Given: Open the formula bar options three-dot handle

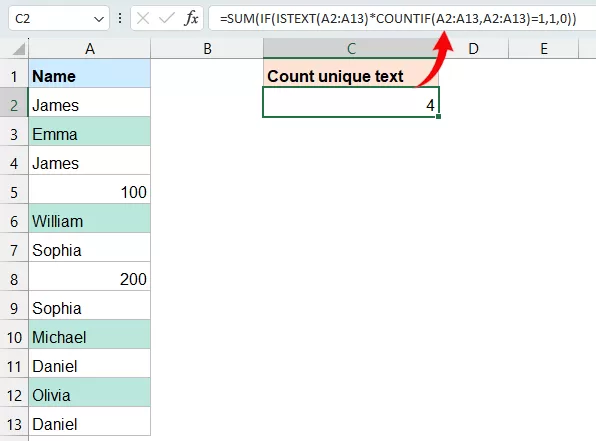Looking at the screenshot, I should [120, 18].
